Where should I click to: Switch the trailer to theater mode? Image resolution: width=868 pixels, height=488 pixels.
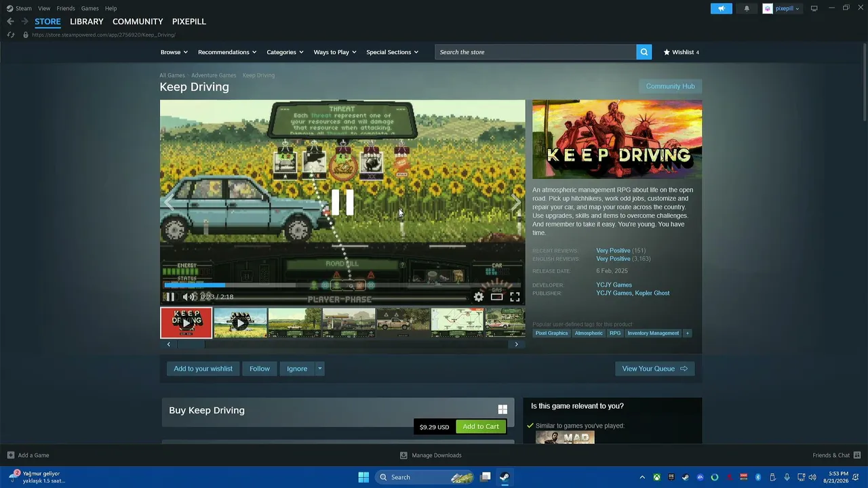497,297
